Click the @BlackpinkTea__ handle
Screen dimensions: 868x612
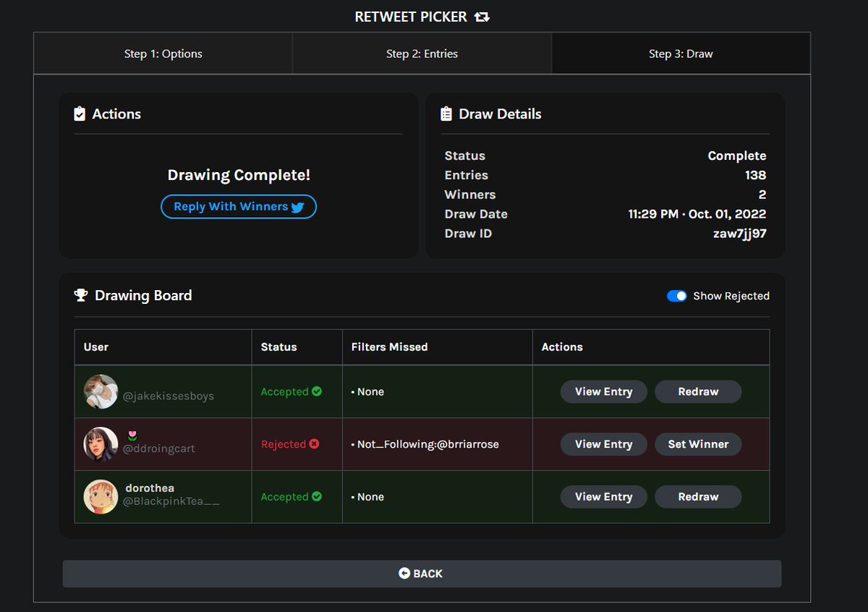(171, 501)
